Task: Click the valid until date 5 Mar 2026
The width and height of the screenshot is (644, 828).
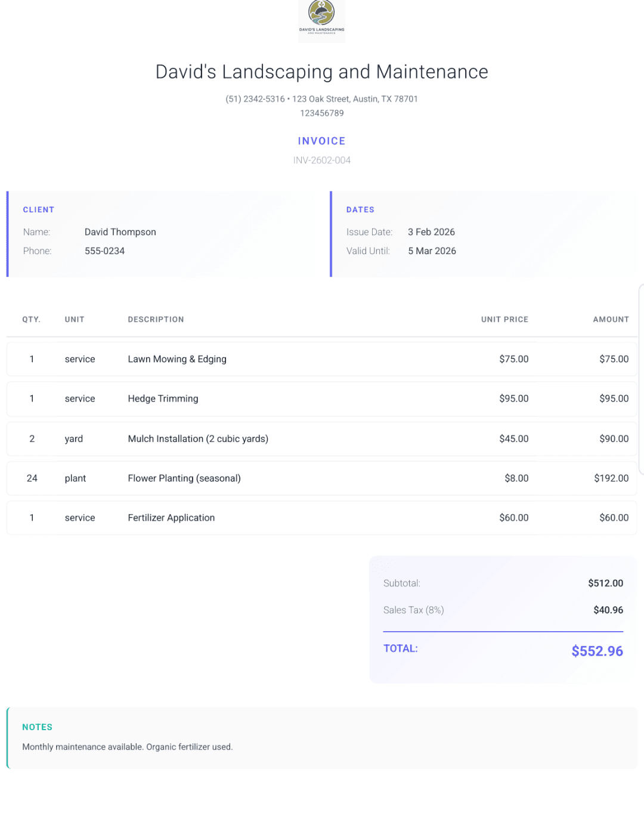Action: 432,251
